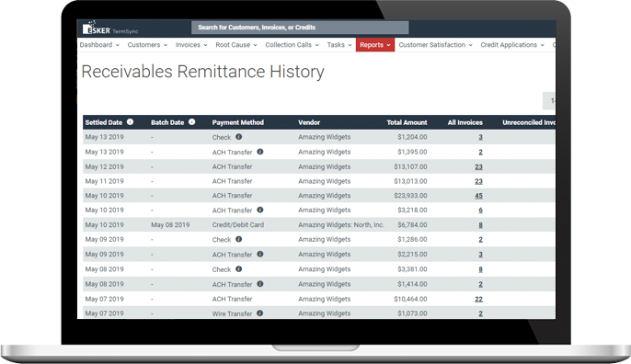Viewport: 631px width, 364px height.
Task: Click the 'May 11 2019' settled date cell
Action: click(104, 181)
